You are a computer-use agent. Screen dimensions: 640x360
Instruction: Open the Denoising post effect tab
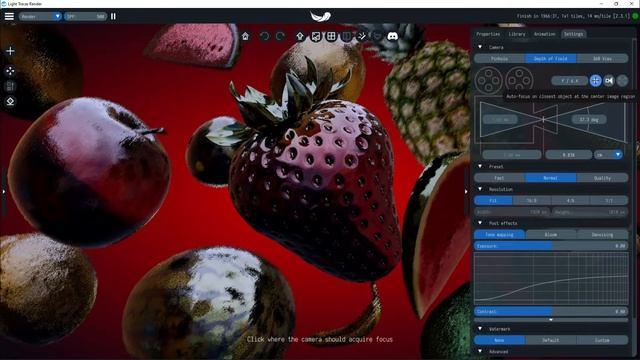point(602,235)
